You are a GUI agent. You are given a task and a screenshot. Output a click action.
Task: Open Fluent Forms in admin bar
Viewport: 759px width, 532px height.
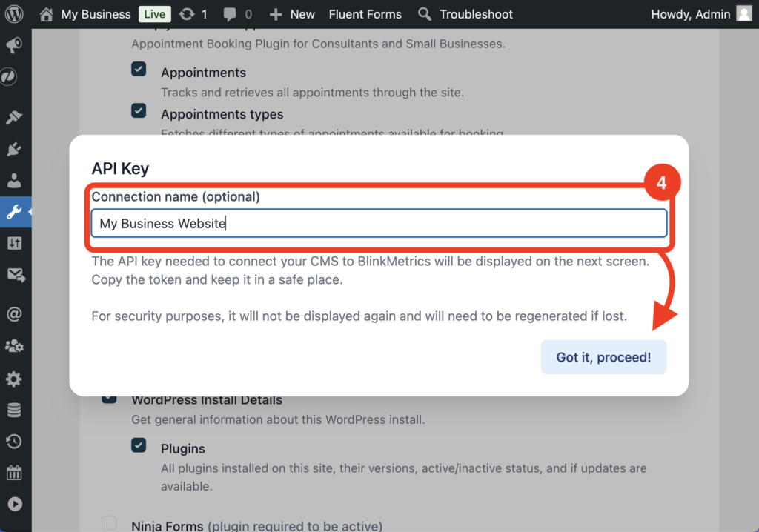pos(365,14)
